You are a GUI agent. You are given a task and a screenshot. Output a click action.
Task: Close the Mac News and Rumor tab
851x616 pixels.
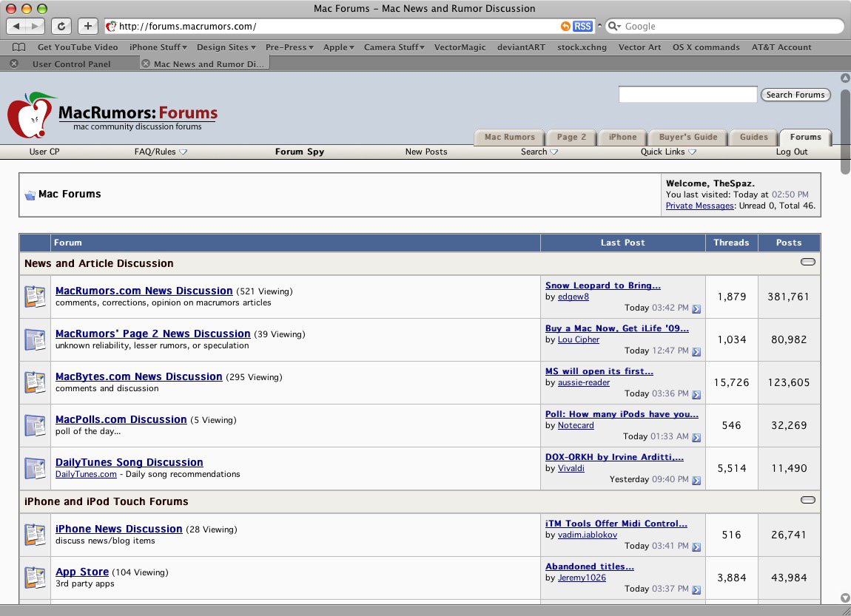pyautogui.click(x=146, y=64)
